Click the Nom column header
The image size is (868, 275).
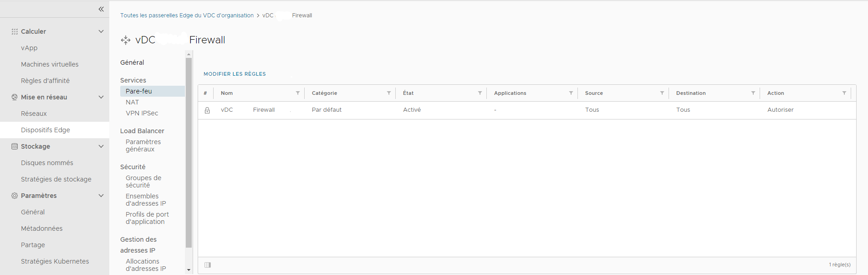coord(227,93)
